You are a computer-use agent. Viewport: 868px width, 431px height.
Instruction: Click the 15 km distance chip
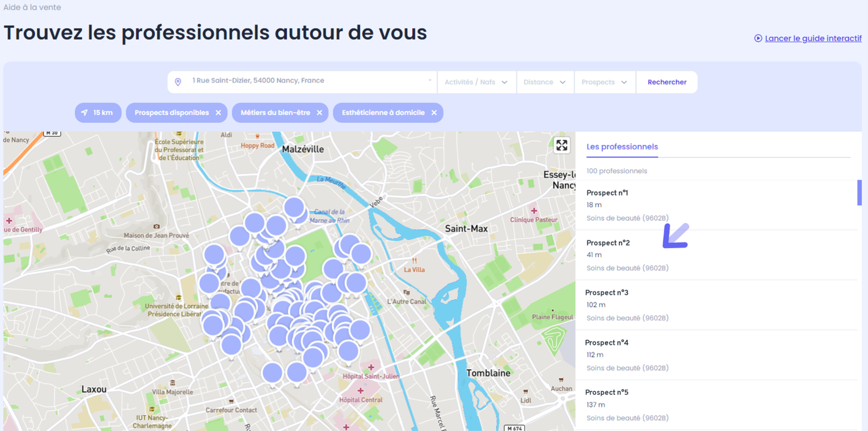pyautogui.click(x=98, y=113)
